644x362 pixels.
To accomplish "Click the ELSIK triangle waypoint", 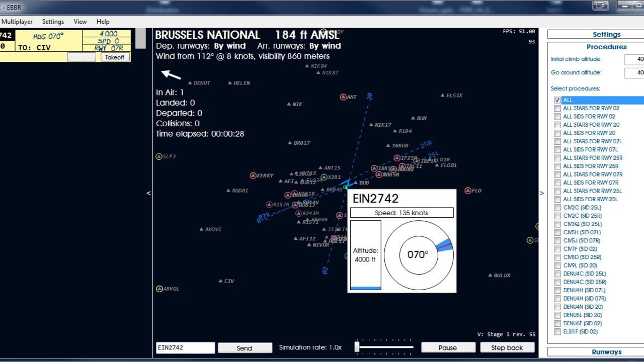I will (x=443, y=95).
